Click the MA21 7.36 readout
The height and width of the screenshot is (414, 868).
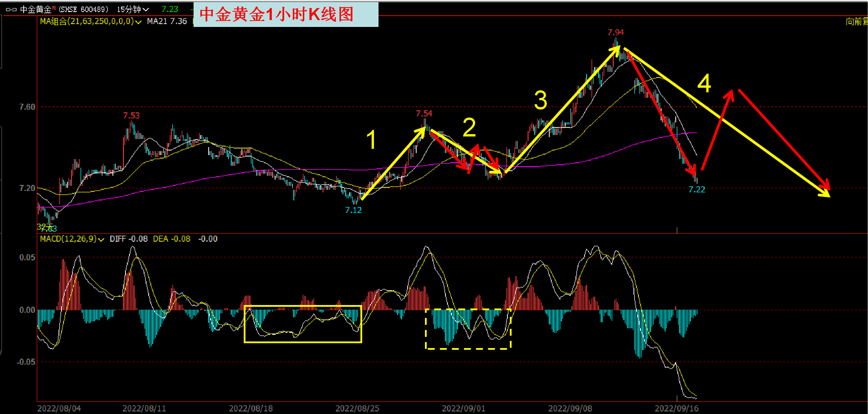[167, 21]
